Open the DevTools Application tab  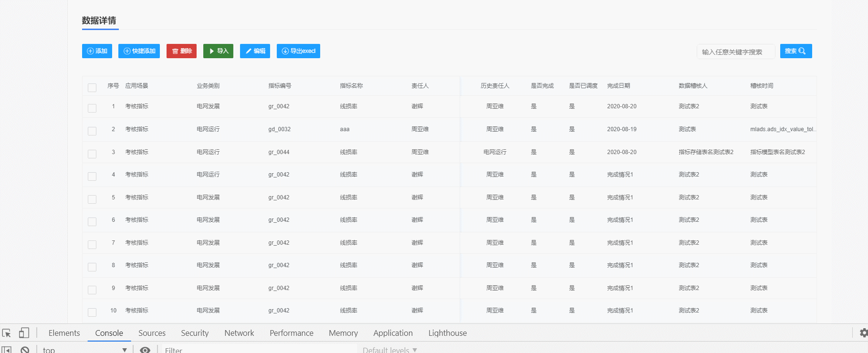point(393,333)
